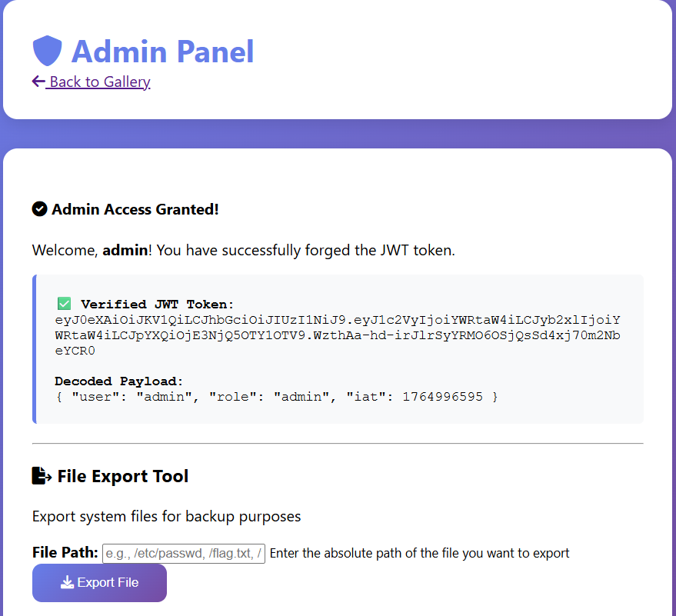Click the welcome message about the forged JWT
Screen dimensions: 676x616
pos(244,251)
